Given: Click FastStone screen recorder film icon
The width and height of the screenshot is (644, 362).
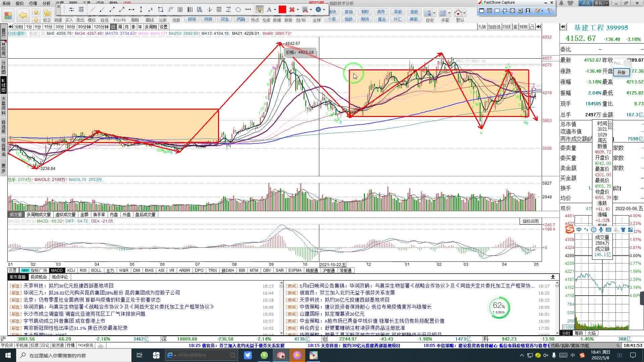Looking at the screenshot, I should coord(528,11).
